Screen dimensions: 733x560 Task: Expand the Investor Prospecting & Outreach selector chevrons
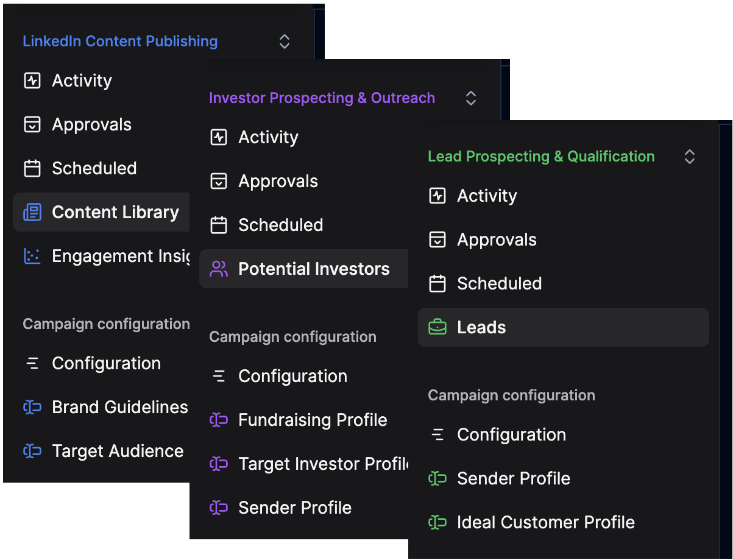[x=470, y=97]
